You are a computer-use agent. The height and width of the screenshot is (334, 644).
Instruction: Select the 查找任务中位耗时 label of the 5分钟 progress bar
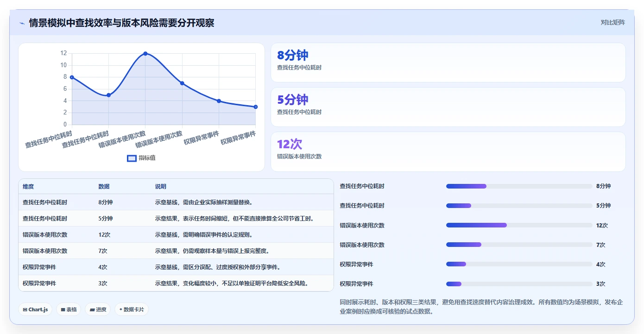tap(362, 206)
